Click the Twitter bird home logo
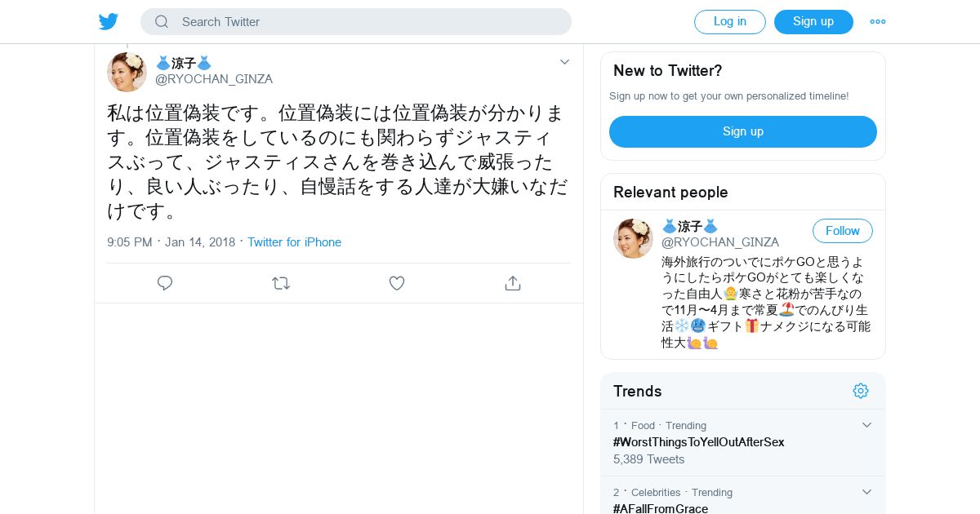 [109, 21]
